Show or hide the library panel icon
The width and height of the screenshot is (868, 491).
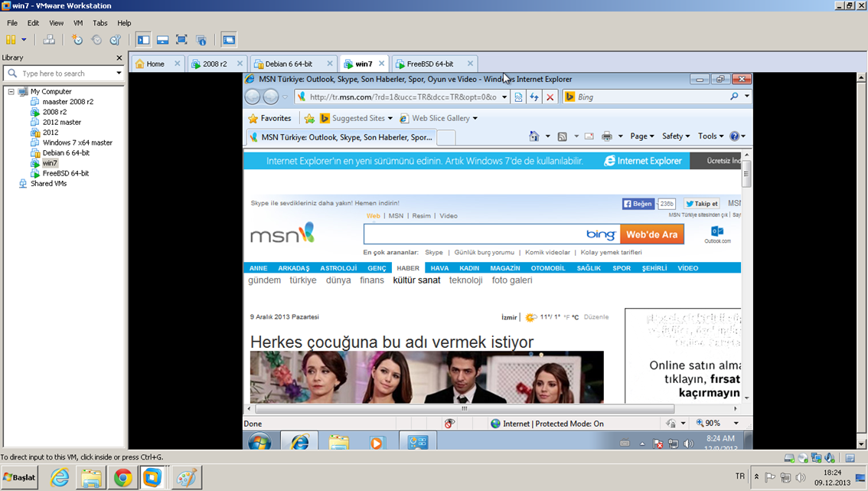143,40
